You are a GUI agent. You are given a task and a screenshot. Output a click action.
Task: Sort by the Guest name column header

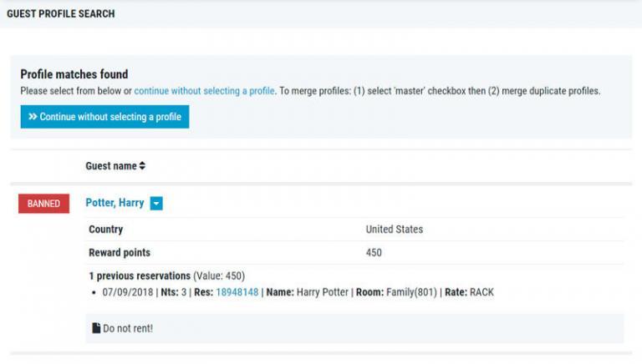[110, 166]
